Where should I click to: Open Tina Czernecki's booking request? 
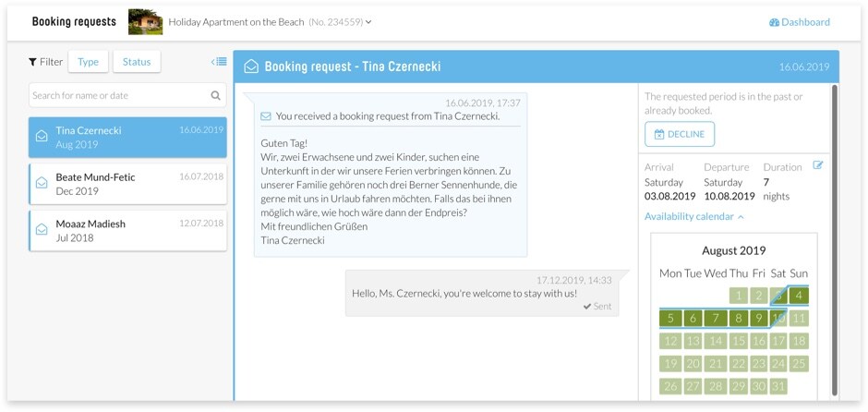[127, 137]
